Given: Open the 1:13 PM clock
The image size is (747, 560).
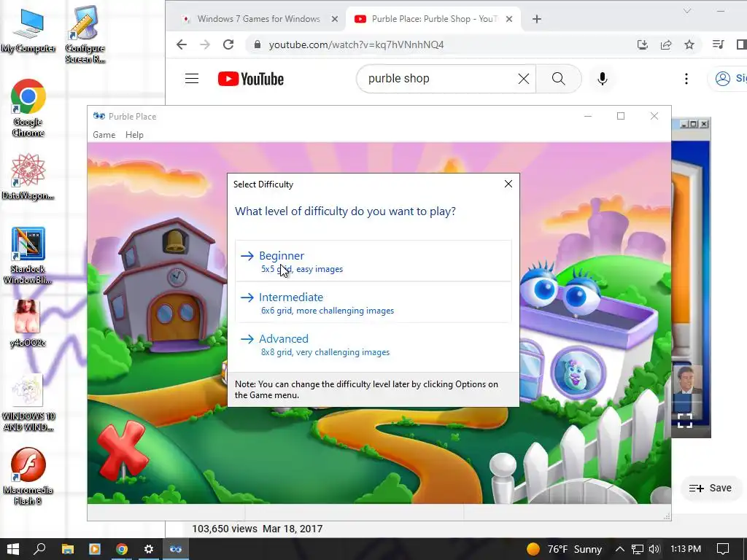Looking at the screenshot, I should pos(686,549).
